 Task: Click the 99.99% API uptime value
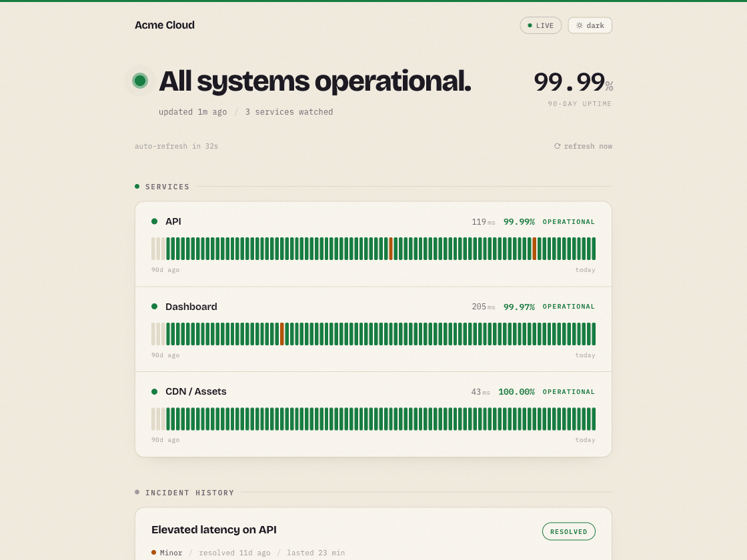(x=520, y=222)
